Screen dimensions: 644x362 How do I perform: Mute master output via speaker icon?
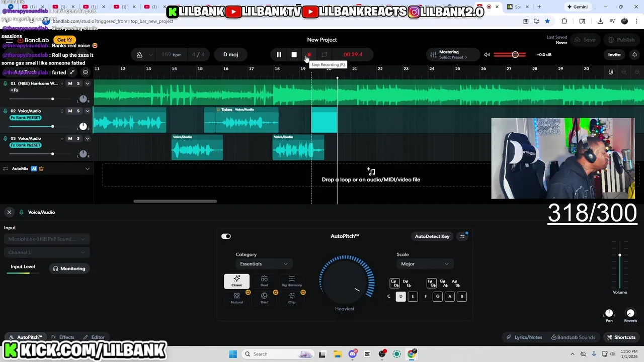pos(487,54)
